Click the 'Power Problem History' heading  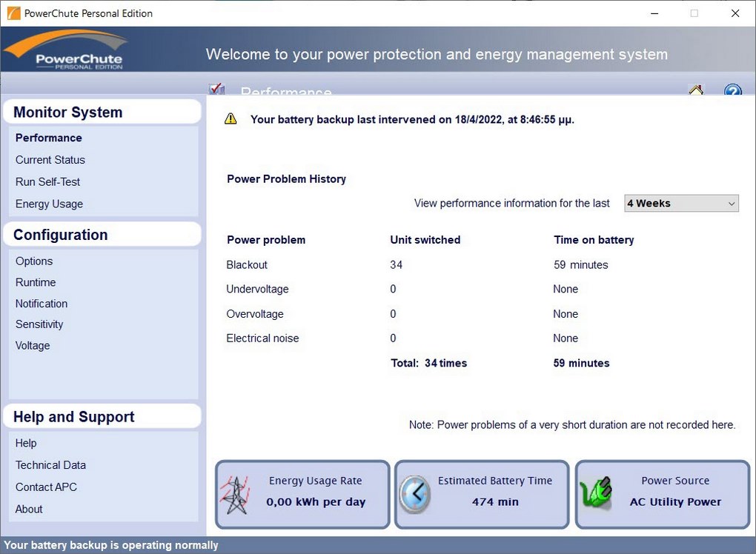pyautogui.click(x=286, y=179)
